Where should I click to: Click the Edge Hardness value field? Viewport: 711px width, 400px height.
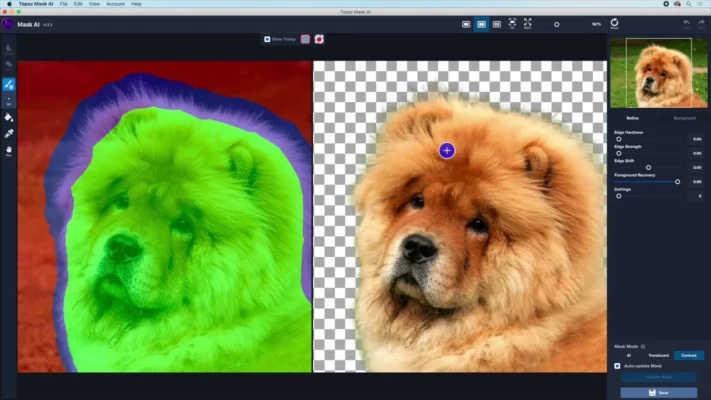click(x=697, y=139)
